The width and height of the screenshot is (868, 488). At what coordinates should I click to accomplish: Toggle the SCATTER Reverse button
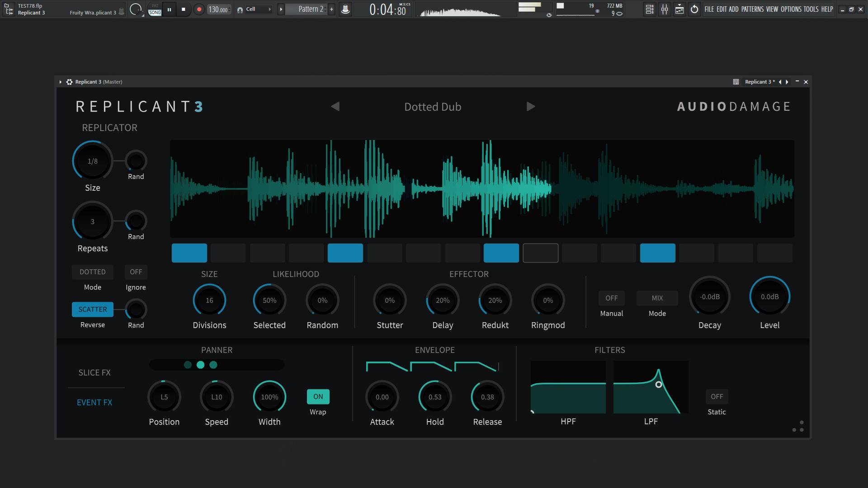(92, 310)
